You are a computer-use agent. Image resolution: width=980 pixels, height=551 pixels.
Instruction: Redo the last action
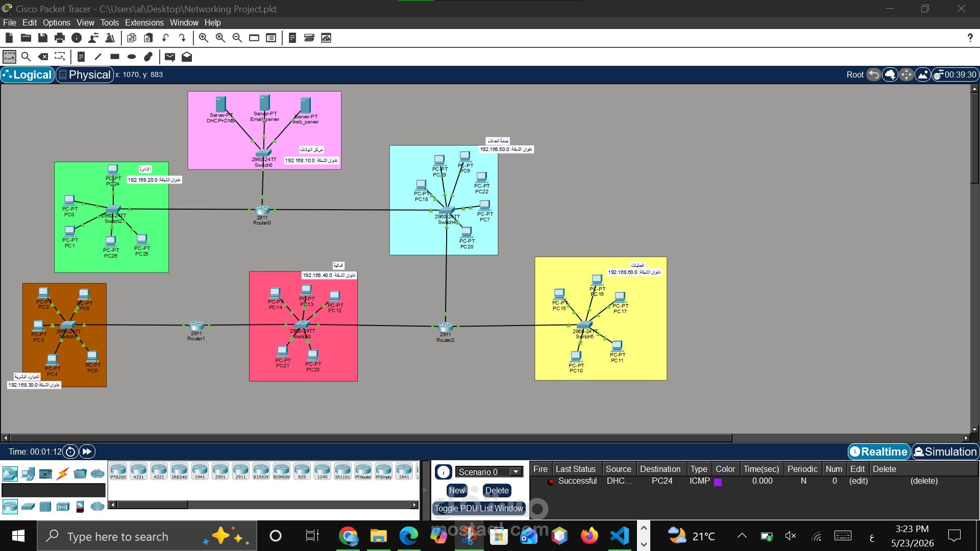pos(182,38)
